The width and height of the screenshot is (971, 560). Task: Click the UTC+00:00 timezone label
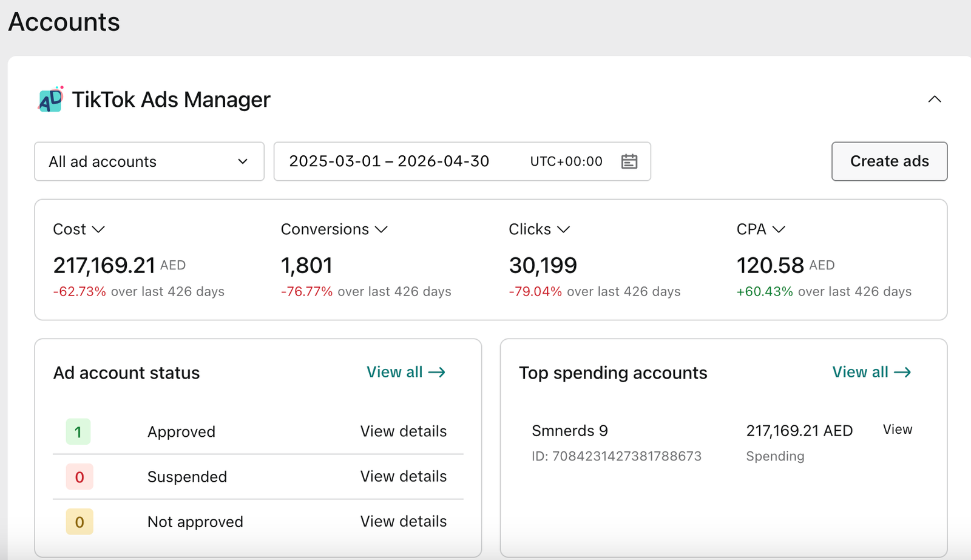coord(566,161)
